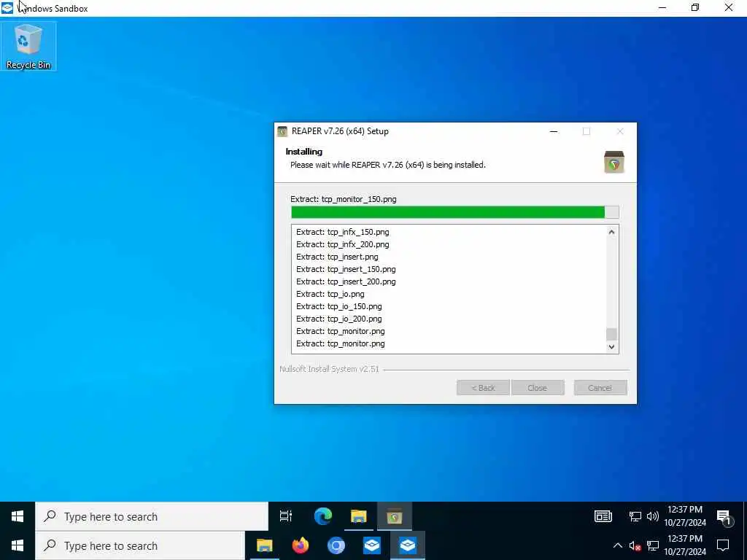Image resolution: width=747 pixels, height=560 pixels.
Task: Click the REAPER logo in installer header
Action: coord(614,162)
